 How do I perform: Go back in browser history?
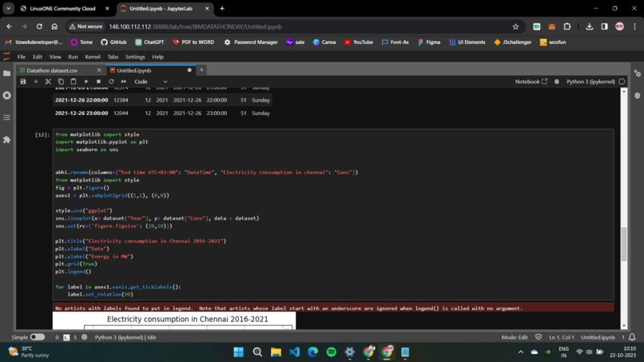pos(10,26)
